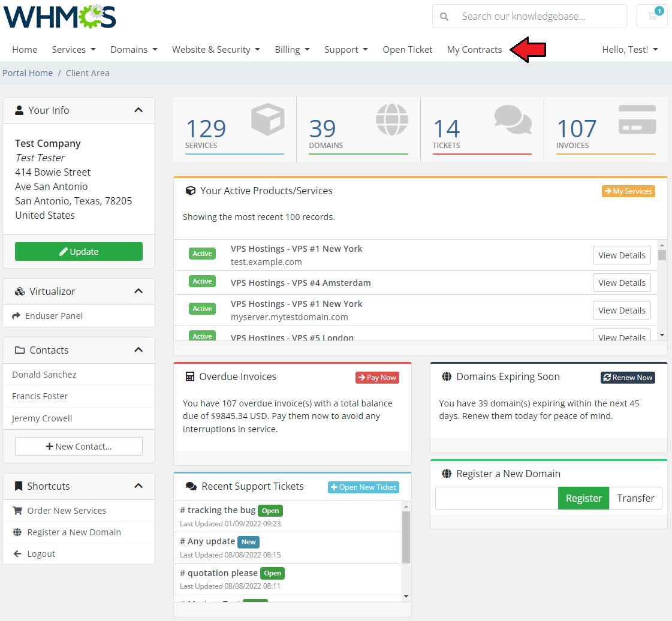The width and height of the screenshot is (672, 621).
Task: Click the arrow icon beside Logout
Action: tap(17, 554)
